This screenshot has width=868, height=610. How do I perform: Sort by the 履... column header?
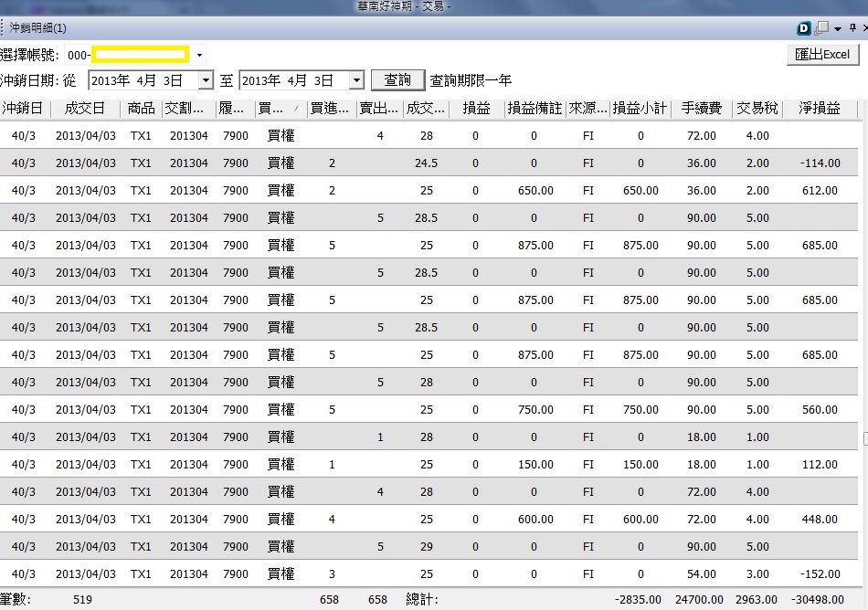click(235, 109)
